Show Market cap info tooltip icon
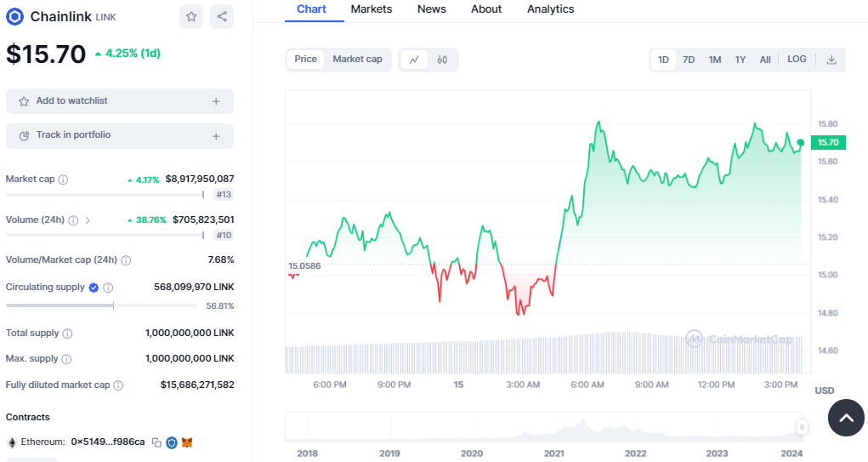868x462 pixels. tap(63, 180)
